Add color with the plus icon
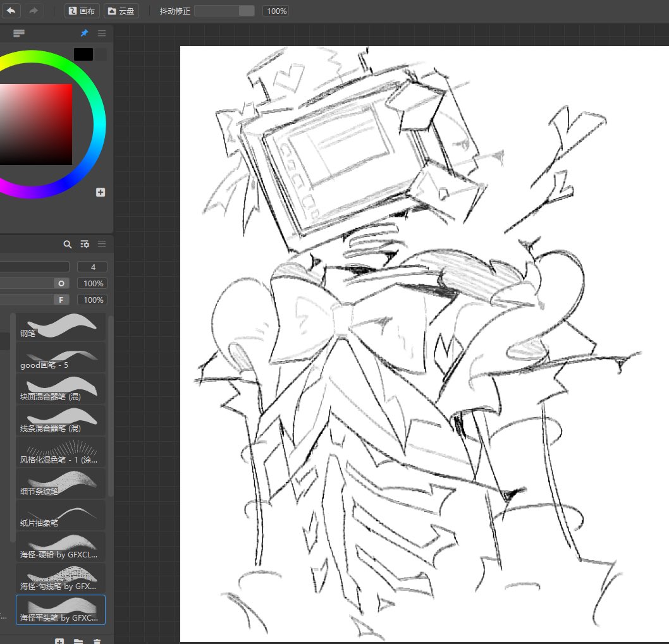 pyautogui.click(x=101, y=192)
